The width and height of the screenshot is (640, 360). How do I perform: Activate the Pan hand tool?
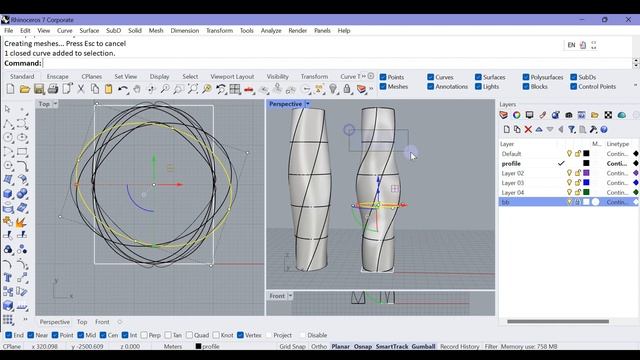[x=137, y=89]
